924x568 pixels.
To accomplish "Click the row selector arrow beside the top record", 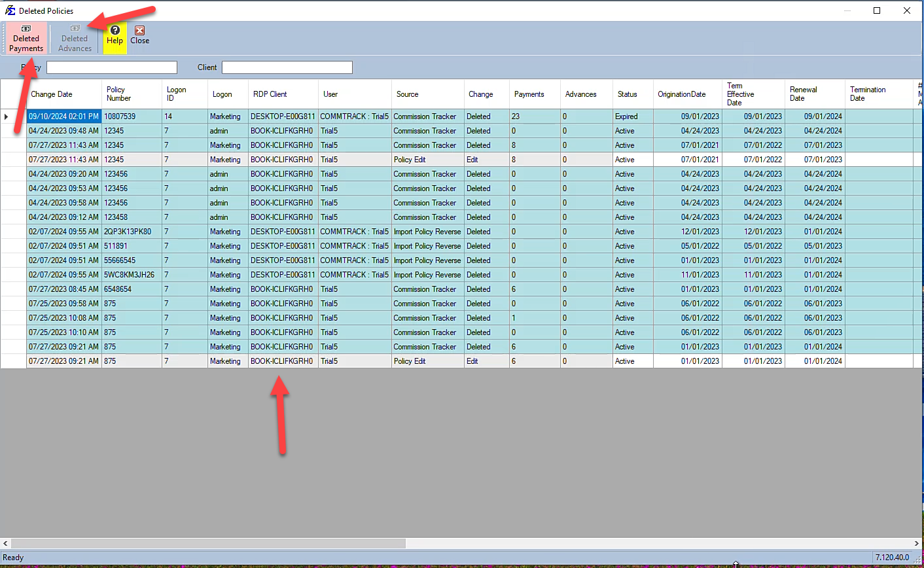I will pyautogui.click(x=5, y=116).
